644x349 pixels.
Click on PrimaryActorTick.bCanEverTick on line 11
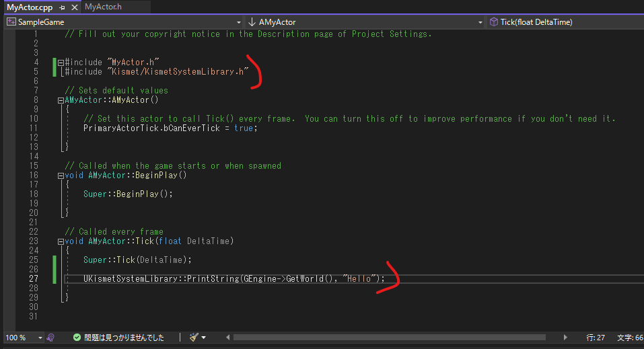click(151, 128)
